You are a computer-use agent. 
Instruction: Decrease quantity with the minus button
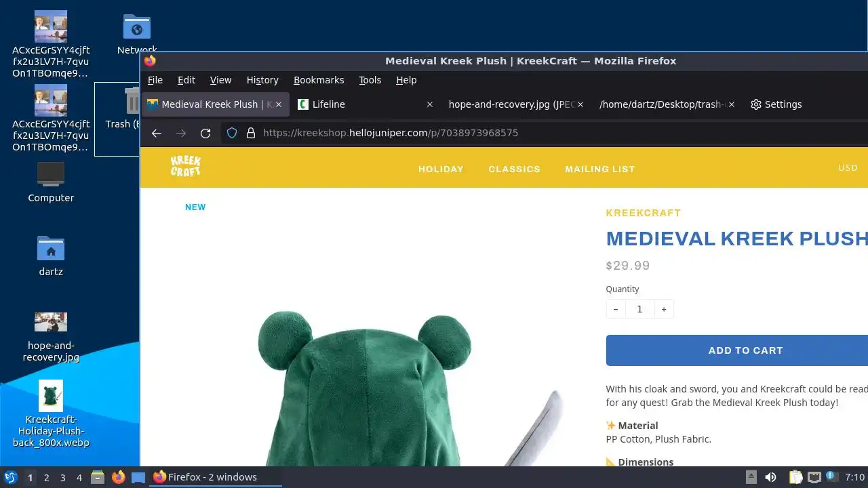[616, 309]
